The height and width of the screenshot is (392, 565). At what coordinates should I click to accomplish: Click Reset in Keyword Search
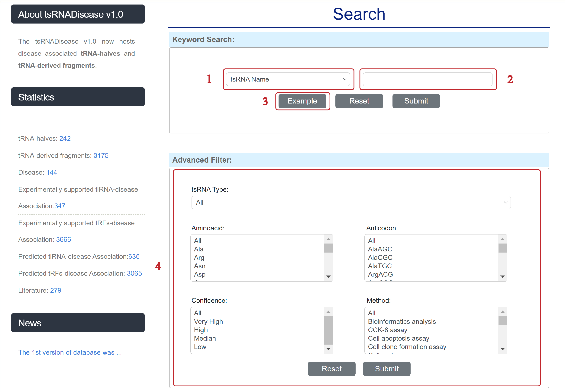click(x=359, y=101)
